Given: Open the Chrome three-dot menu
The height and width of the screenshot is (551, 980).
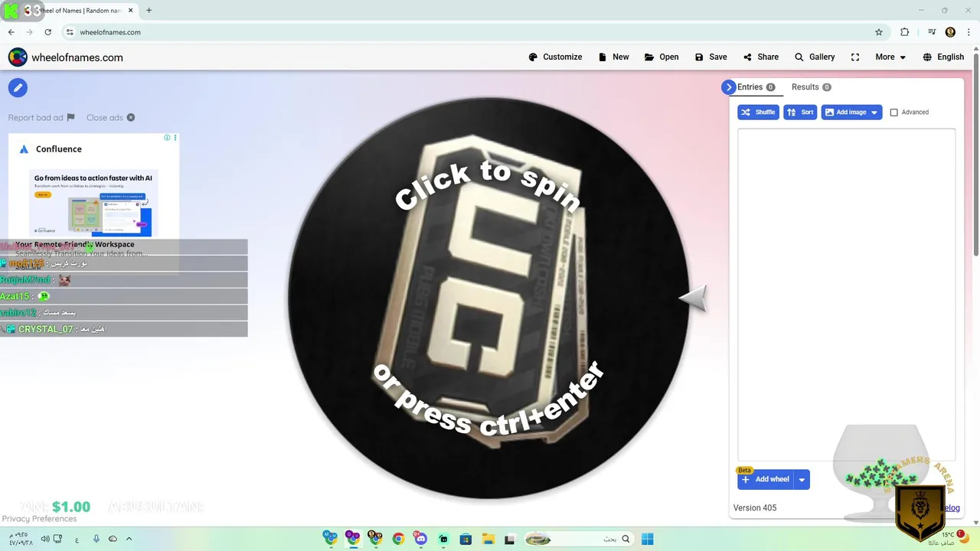Looking at the screenshot, I should [x=969, y=32].
